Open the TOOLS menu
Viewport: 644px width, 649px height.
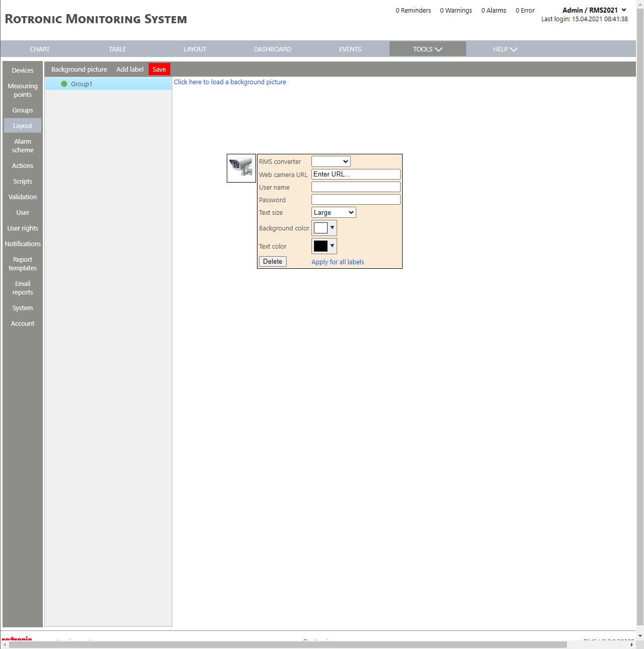427,49
